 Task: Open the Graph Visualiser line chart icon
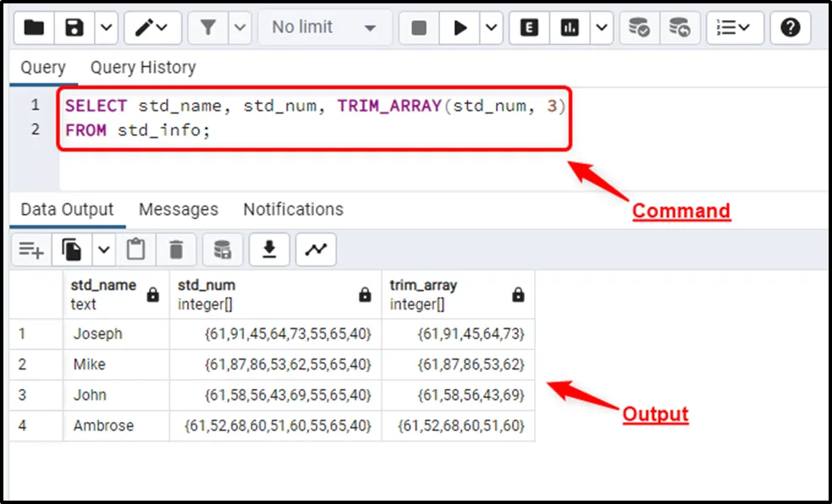pyautogui.click(x=316, y=249)
